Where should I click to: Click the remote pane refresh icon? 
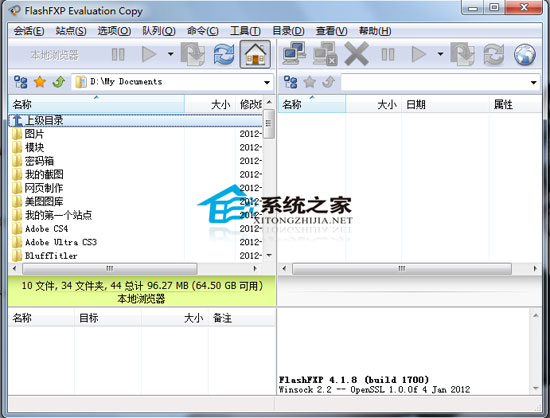point(494,54)
